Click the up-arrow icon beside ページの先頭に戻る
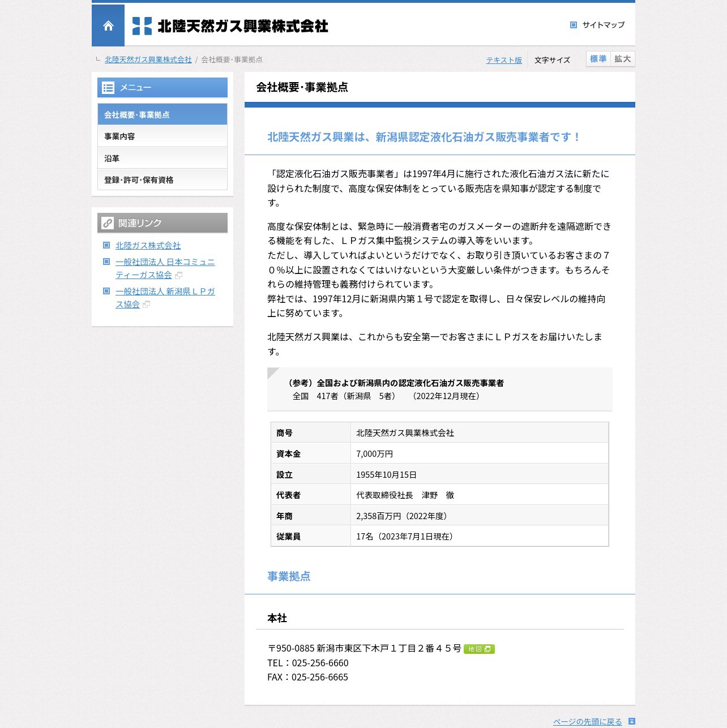This screenshot has height=728, width=727. pyautogui.click(x=632, y=721)
